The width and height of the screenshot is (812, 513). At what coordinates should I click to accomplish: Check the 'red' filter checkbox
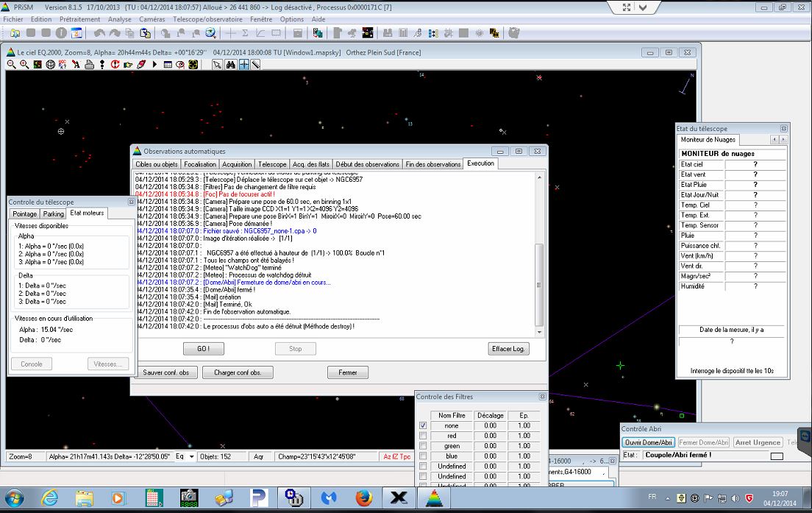(422, 436)
